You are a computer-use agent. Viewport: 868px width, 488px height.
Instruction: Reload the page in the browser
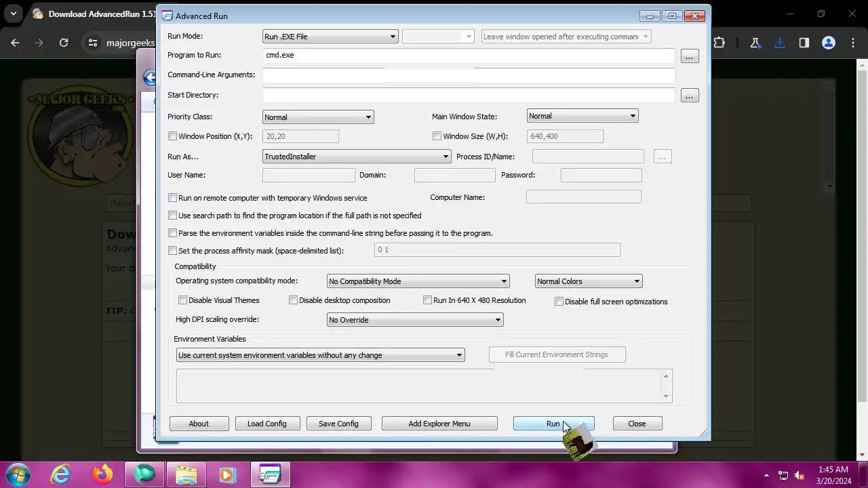pos(64,43)
